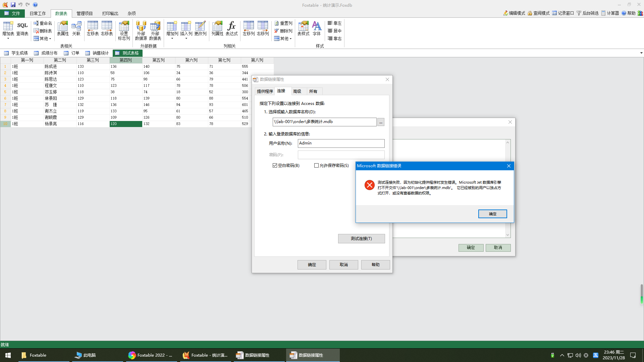Click the 关联 relation icon
Viewport: 644px width, 362px height.
(x=76, y=28)
